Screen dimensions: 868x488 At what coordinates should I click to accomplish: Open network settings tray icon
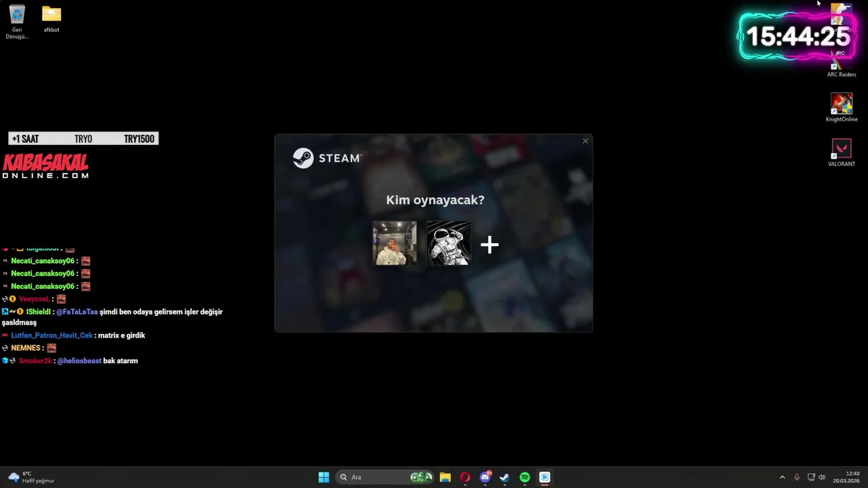[811, 477]
